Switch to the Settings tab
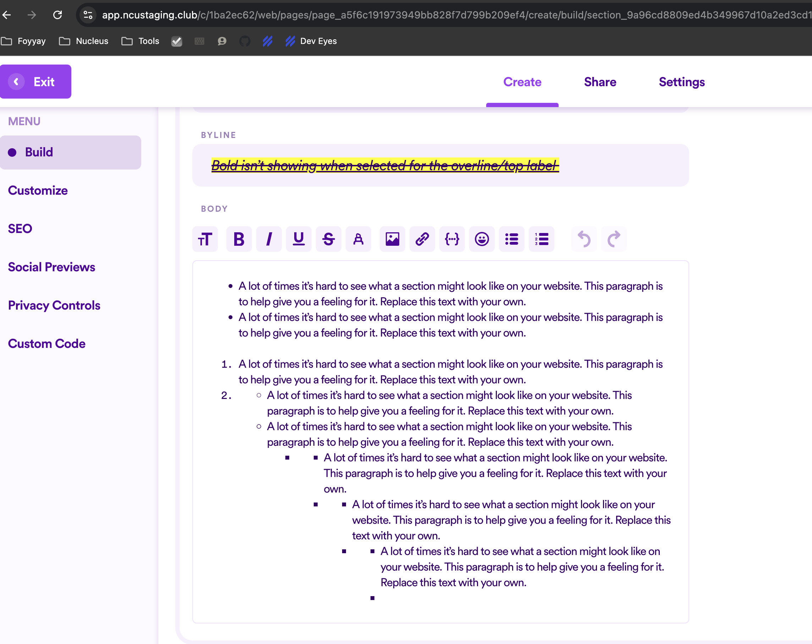812x644 pixels. pyautogui.click(x=682, y=82)
